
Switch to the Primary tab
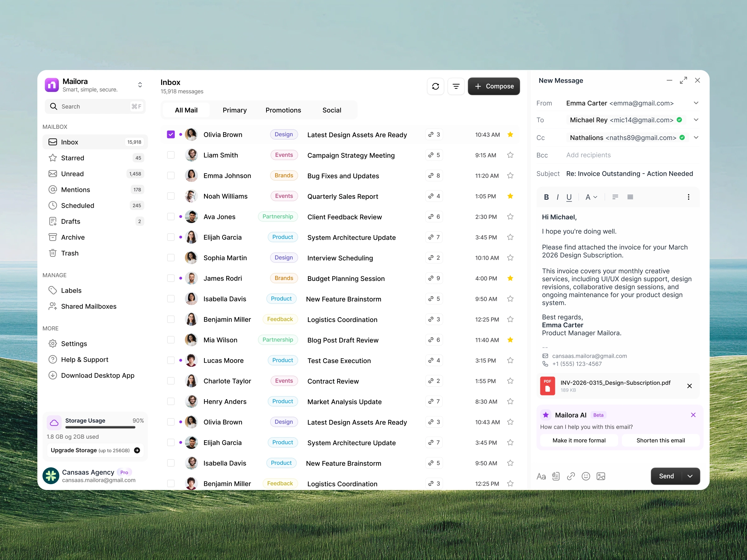pos(235,110)
